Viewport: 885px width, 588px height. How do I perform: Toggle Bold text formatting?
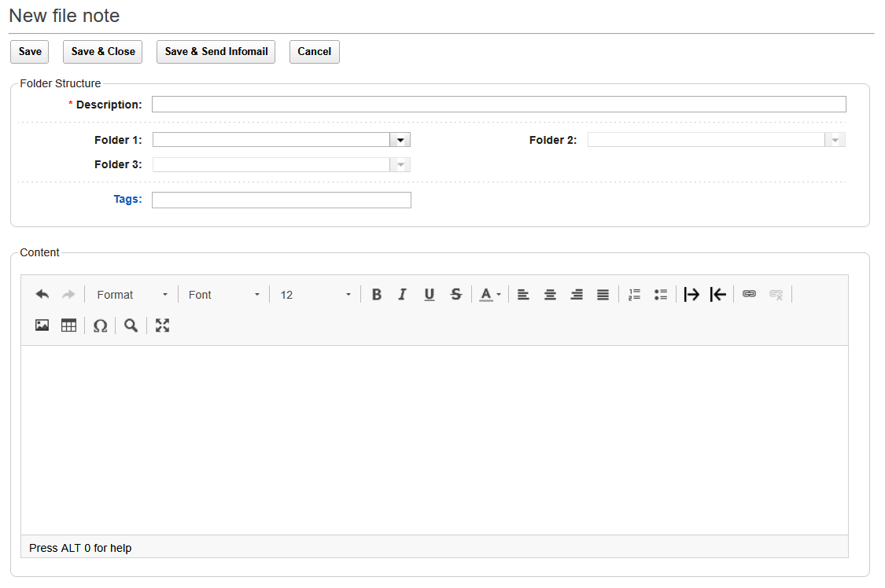[x=377, y=295]
